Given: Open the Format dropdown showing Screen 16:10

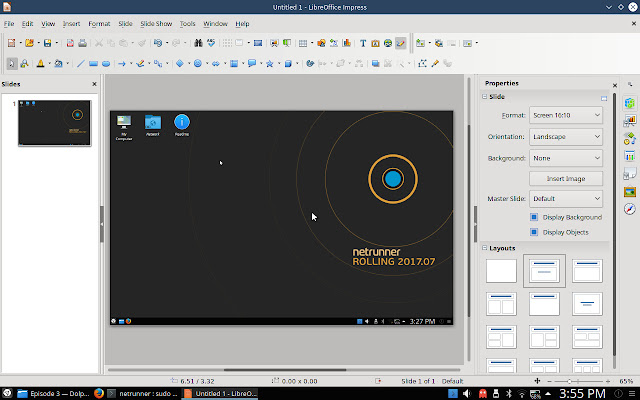Looking at the screenshot, I should (566, 115).
